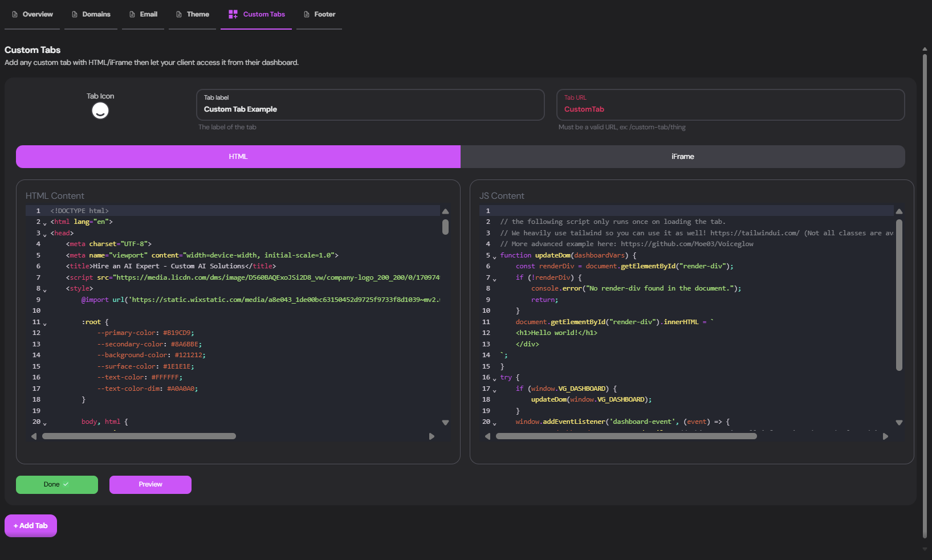This screenshot has height=560, width=932.
Task: Click the left scroll arrow under HTML Content
Action: pyautogui.click(x=34, y=436)
